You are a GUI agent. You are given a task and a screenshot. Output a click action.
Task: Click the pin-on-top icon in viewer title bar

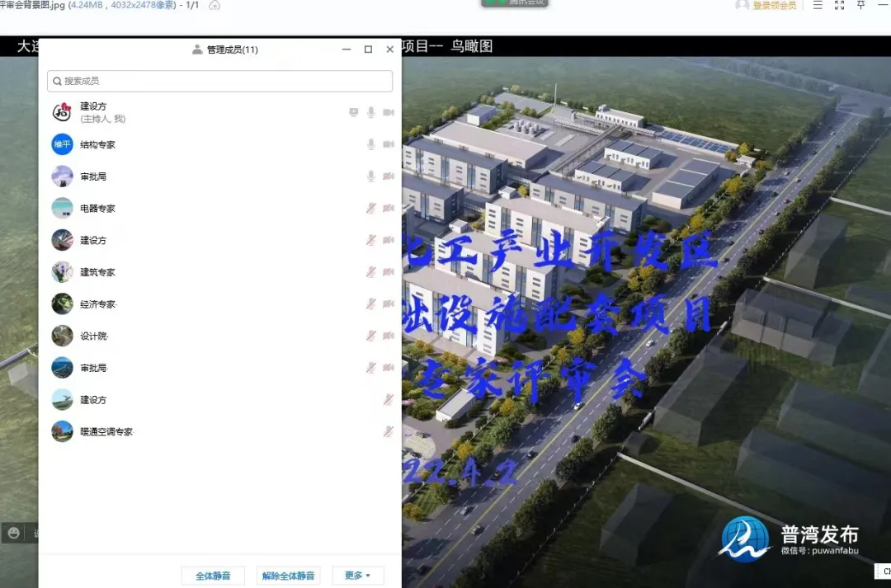pyautogui.click(x=861, y=5)
